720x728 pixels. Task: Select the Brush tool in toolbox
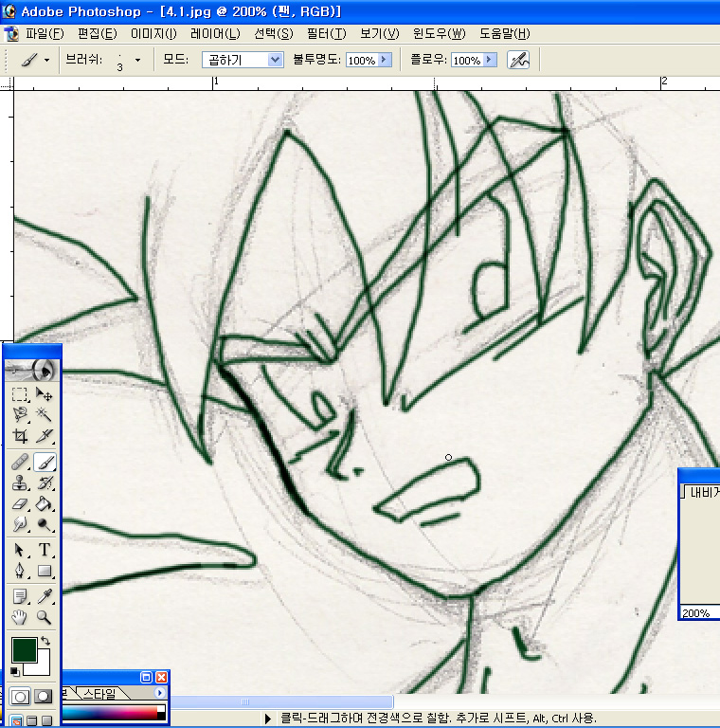pyautogui.click(x=45, y=462)
